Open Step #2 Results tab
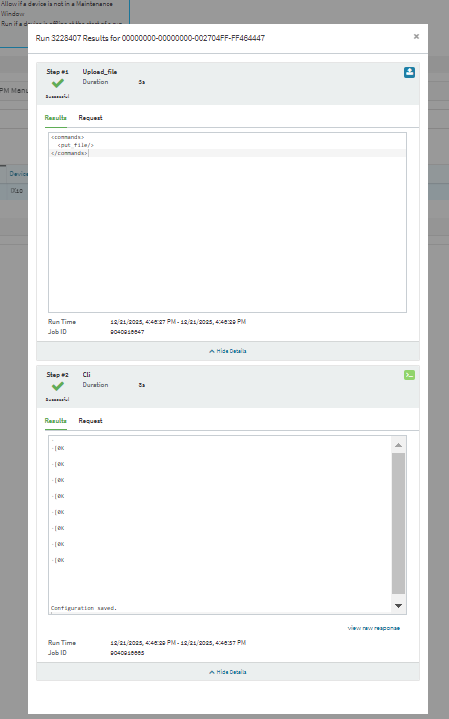 pyautogui.click(x=55, y=420)
